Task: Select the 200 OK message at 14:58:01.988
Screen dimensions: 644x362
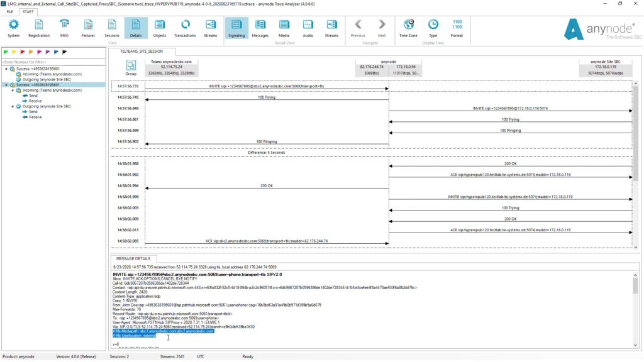Action: coord(510,164)
